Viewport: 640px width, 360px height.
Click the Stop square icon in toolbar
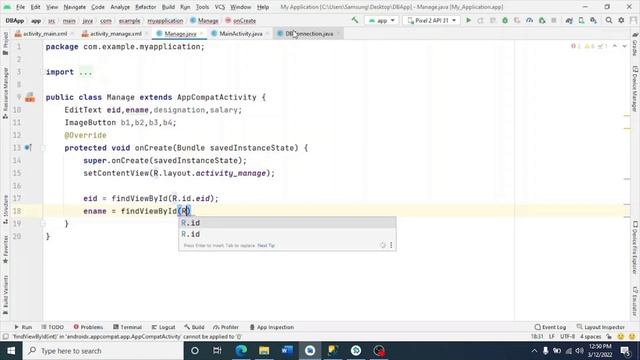tap(554, 20)
